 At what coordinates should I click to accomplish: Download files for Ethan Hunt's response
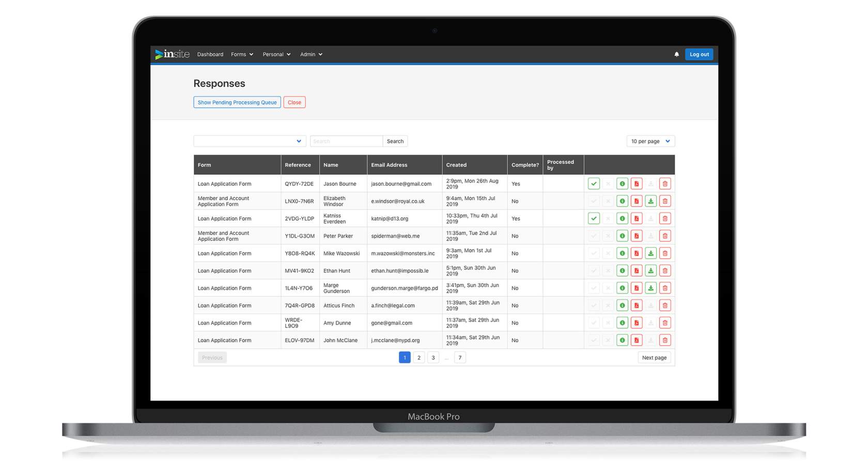click(x=650, y=270)
